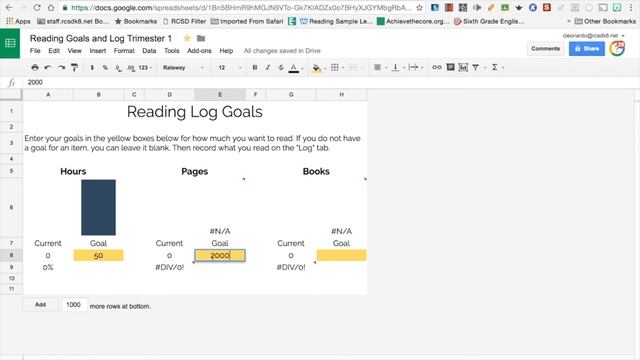Bookmark this page with the star
The height and width of the screenshot is (360, 640).
coord(419,7)
